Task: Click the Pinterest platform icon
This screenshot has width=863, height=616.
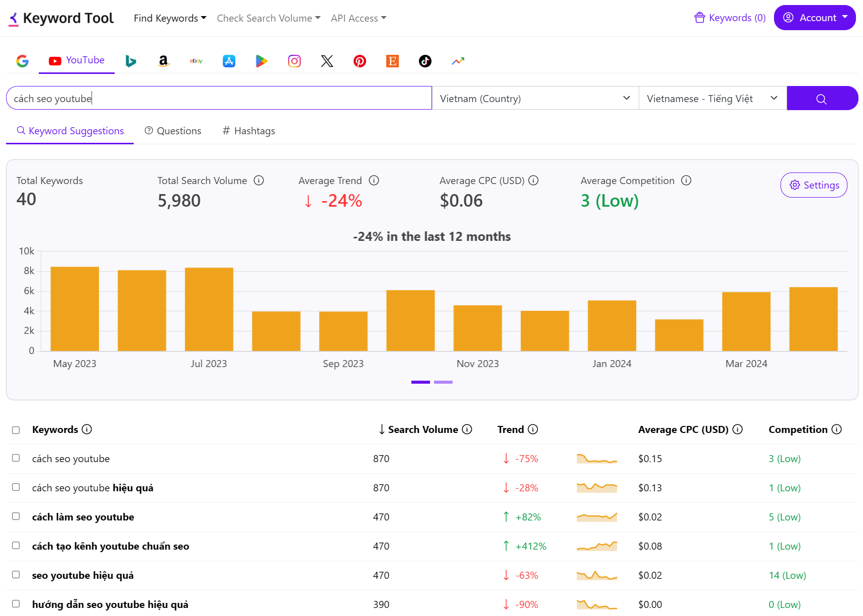Action: click(360, 61)
